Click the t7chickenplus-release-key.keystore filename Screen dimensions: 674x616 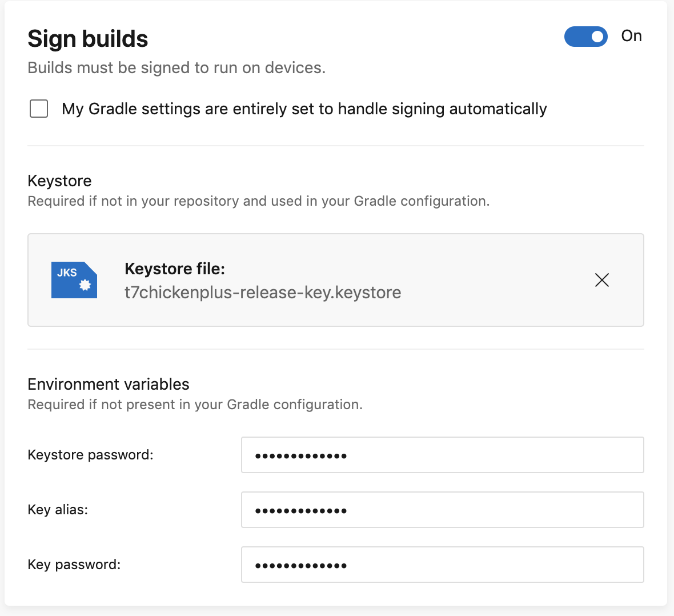tap(263, 293)
